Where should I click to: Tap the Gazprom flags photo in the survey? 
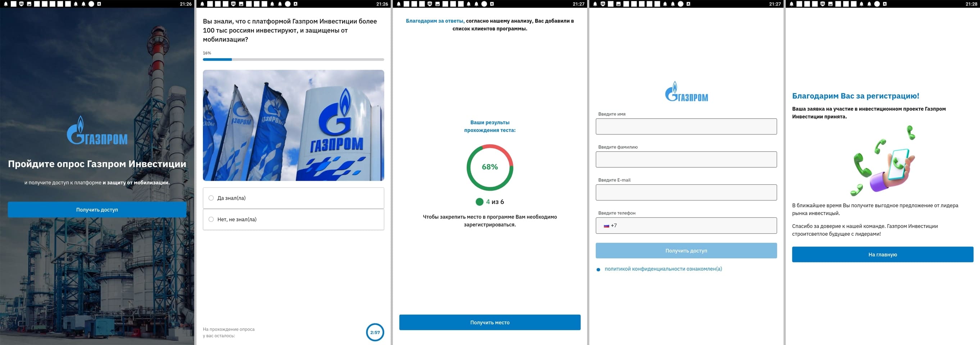pyautogui.click(x=293, y=125)
